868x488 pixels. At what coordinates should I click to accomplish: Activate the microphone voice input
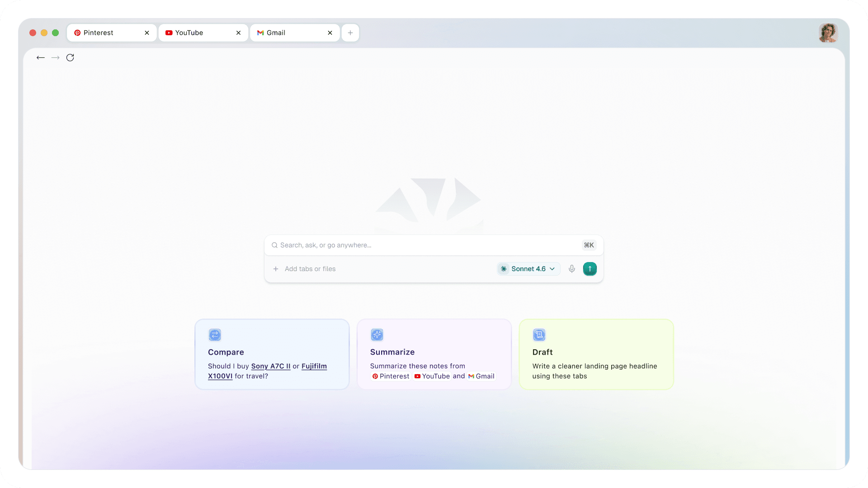click(x=572, y=269)
